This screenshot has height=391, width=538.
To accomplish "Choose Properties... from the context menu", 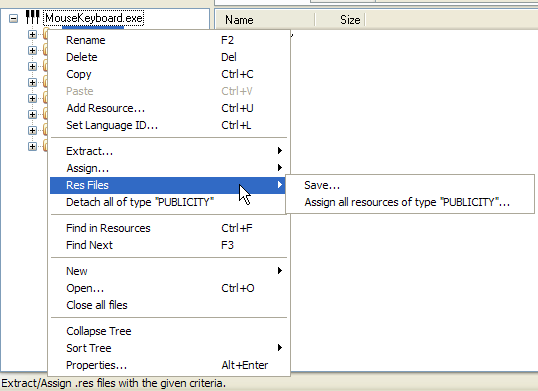I will coord(168,365).
